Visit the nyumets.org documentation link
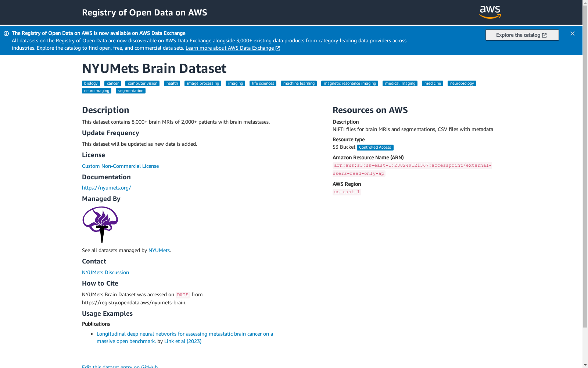 (106, 188)
